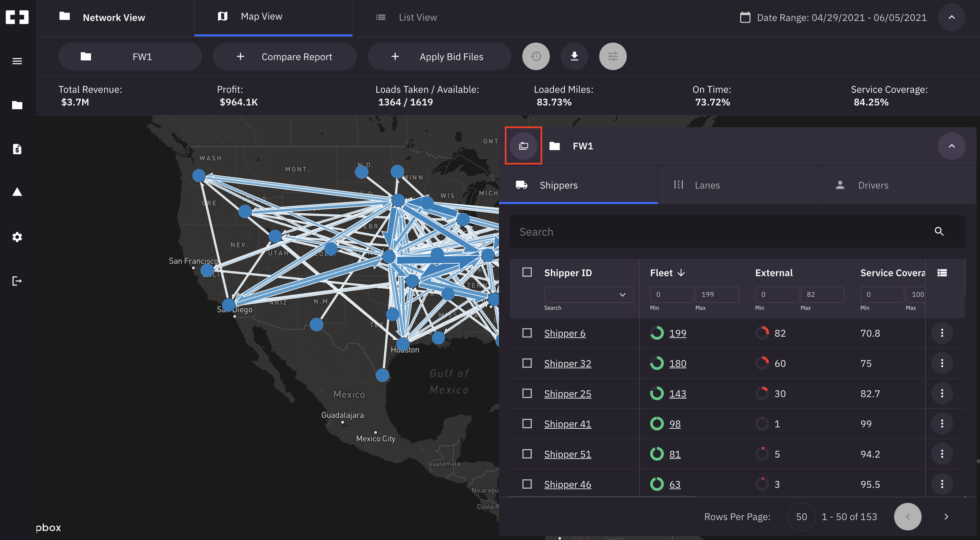Select the billing document icon in the sidebar
Image resolution: width=980 pixels, height=540 pixels.
pyautogui.click(x=17, y=149)
